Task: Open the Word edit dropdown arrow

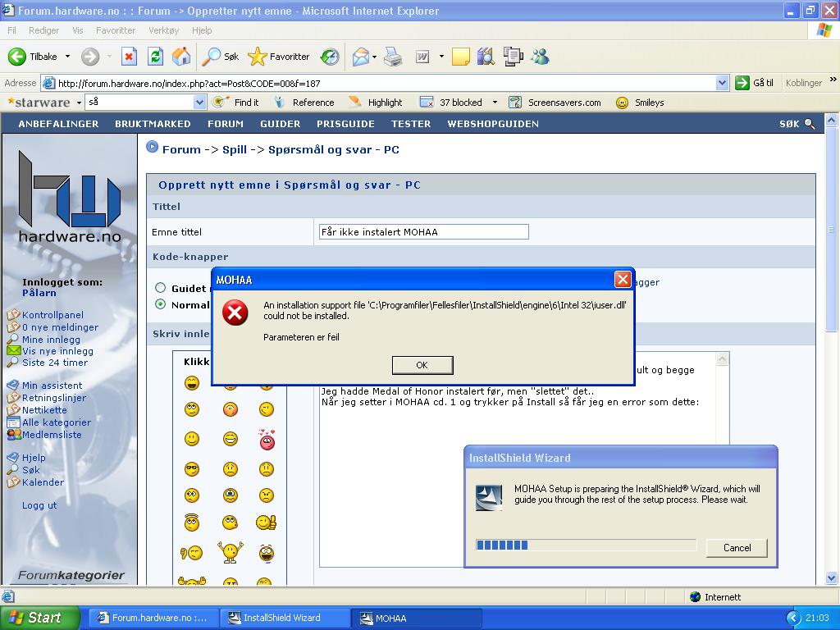Action: pyautogui.click(x=441, y=57)
